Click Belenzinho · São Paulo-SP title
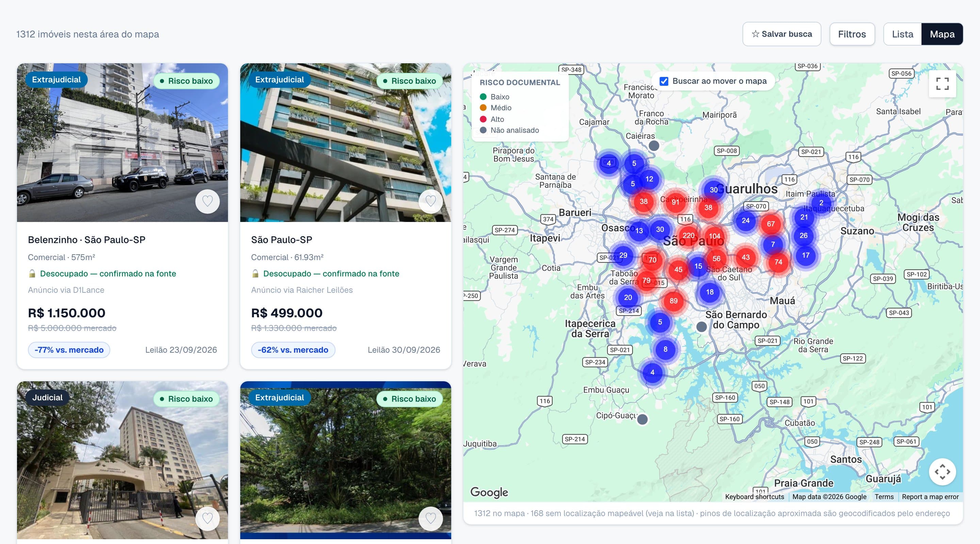 coord(87,240)
